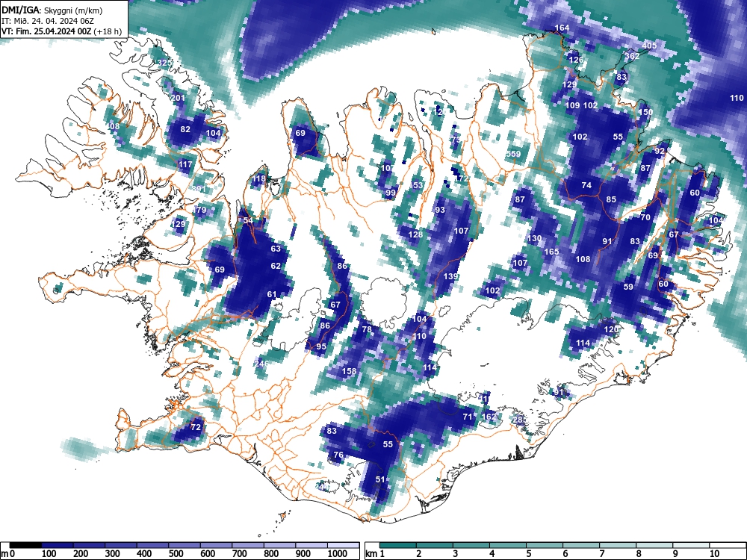Viewport: 747px width, 560px height.
Task: Click the legend label '1000'
Action: (338, 554)
